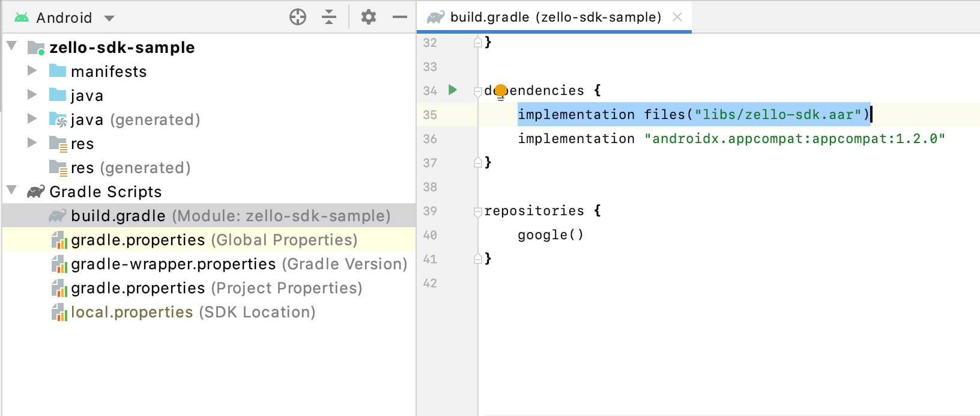980x416 pixels.
Task: Open gradle.properties (Global Properties)
Action: (138, 240)
